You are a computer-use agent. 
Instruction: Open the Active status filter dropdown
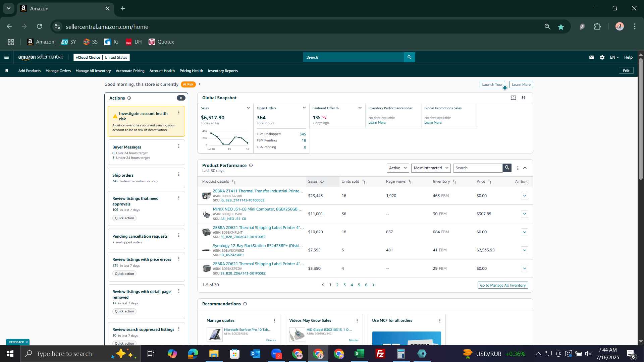pyautogui.click(x=398, y=168)
